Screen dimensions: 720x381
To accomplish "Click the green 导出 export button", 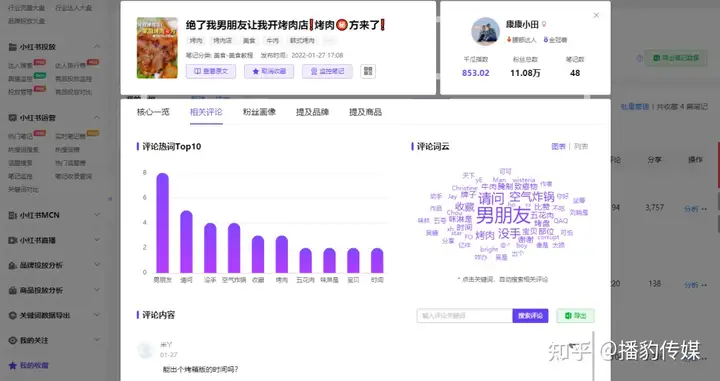I will tap(575, 316).
